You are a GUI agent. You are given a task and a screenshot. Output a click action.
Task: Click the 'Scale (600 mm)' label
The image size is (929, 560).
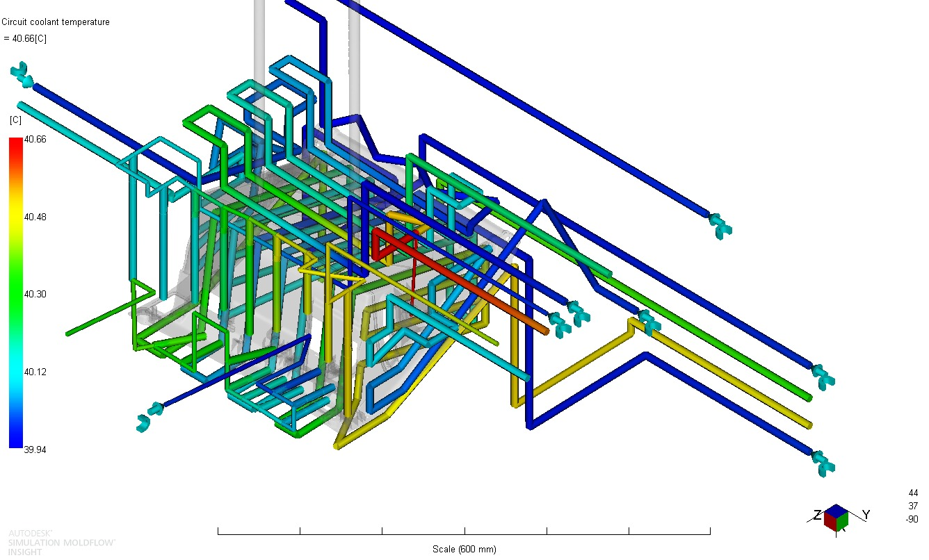coord(464,549)
